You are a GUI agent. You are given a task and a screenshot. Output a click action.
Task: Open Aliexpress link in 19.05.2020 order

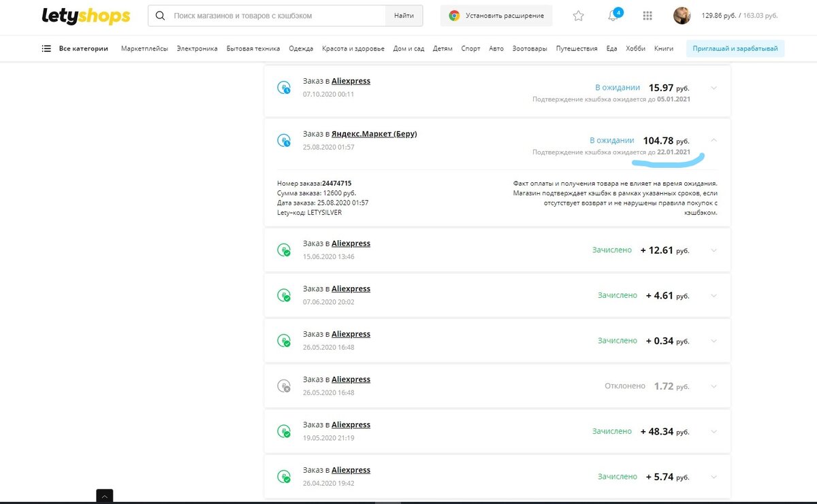(351, 424)
